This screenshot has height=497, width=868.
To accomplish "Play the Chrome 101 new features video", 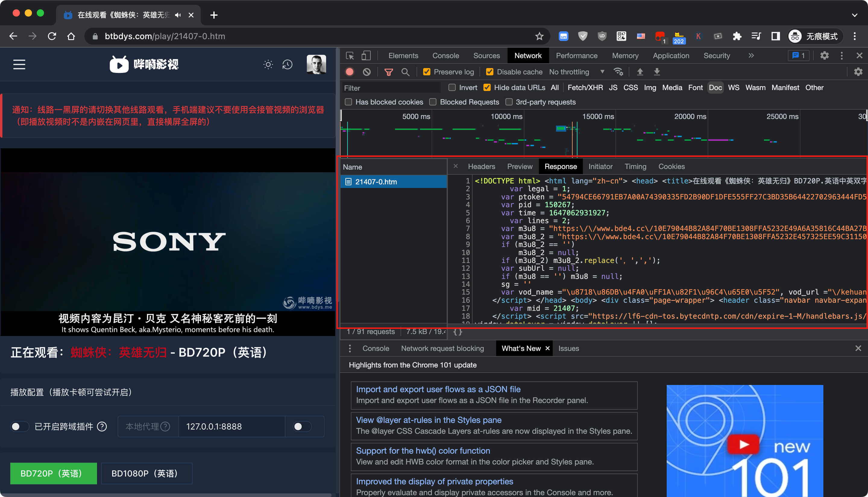I will pos(743,444).
